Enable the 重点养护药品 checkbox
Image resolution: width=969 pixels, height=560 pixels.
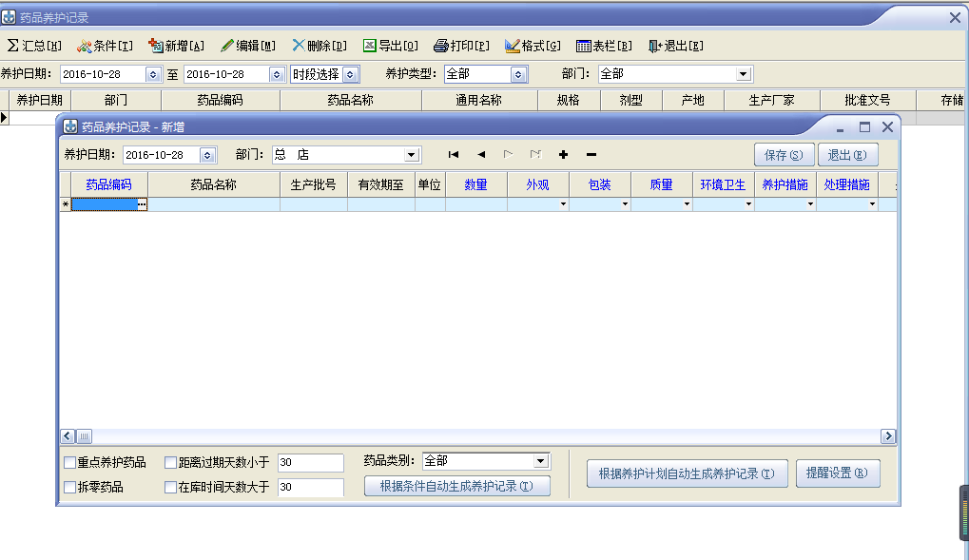69,462
